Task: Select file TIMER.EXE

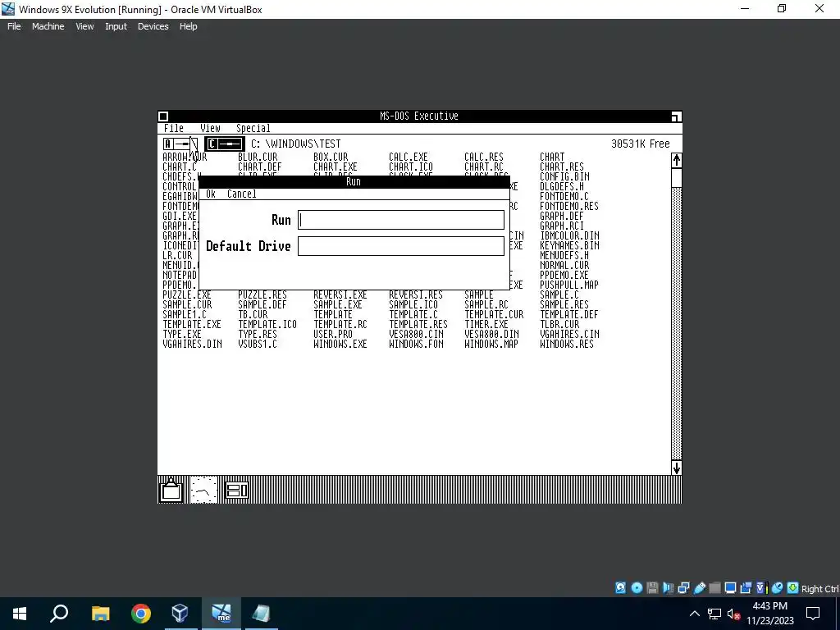Action: (x=486, y=325)
